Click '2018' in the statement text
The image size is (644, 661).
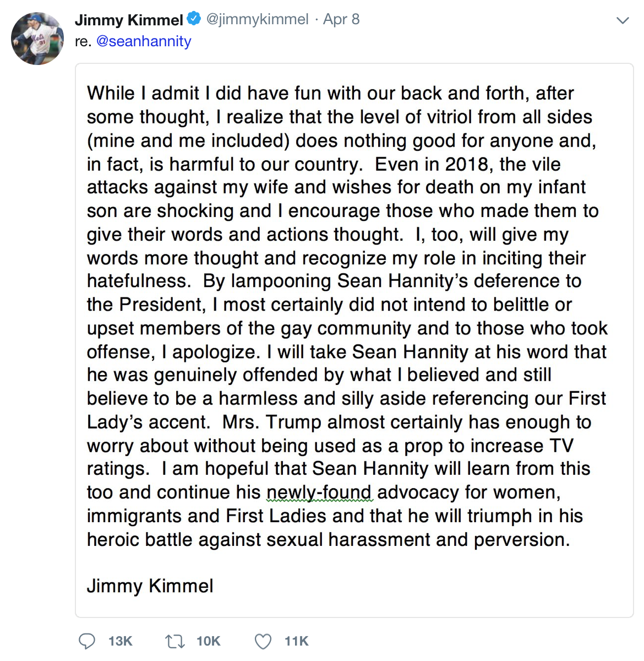[467, 164]
